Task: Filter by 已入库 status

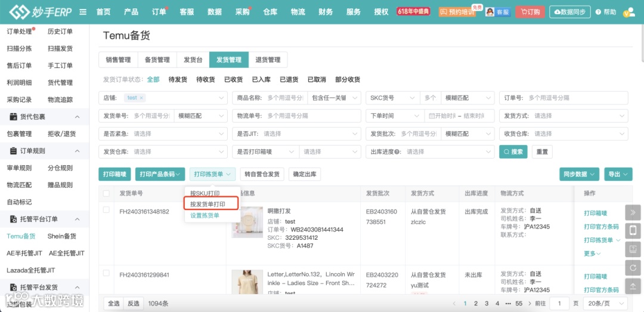Action: pos(261,80)
